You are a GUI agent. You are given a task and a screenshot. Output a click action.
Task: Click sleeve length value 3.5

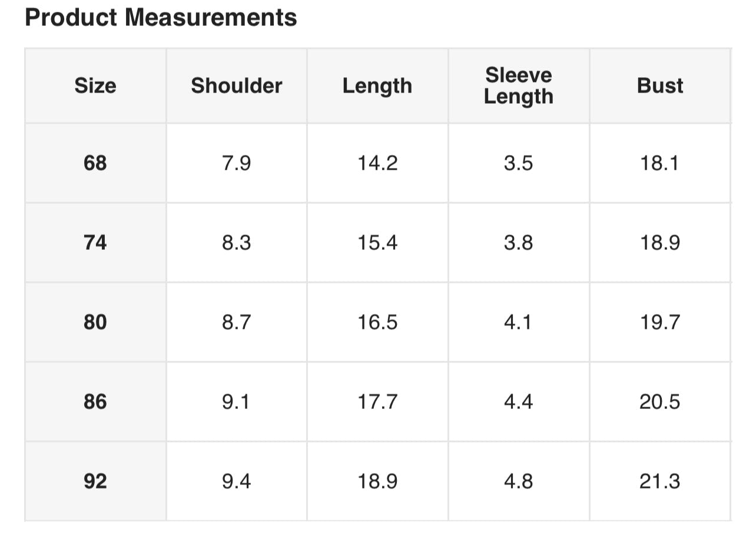[519, 163]
